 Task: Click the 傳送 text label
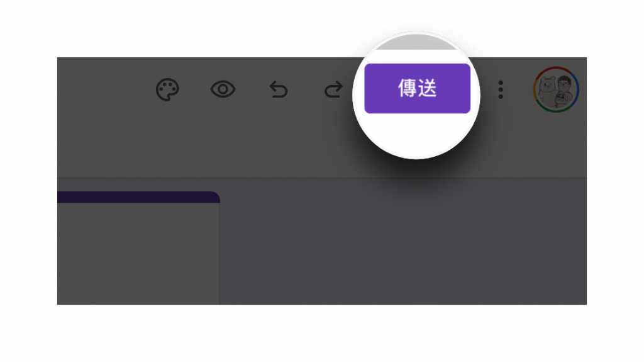[x=418, y=88]
